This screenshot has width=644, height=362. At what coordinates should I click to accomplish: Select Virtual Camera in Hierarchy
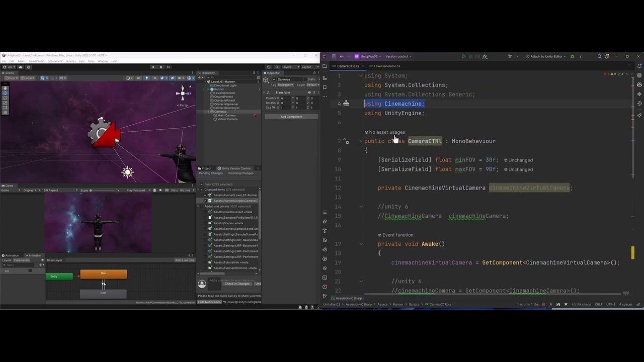(227, 119)
